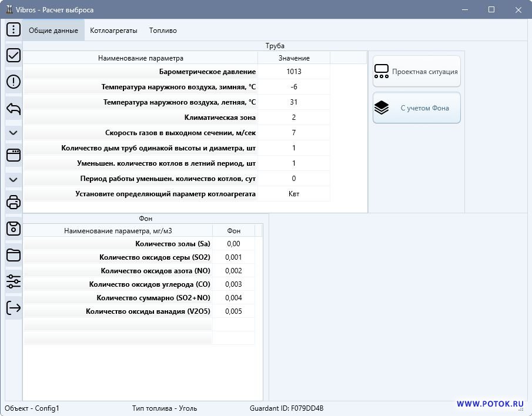Toggle the С учетом Фона button

416,108
